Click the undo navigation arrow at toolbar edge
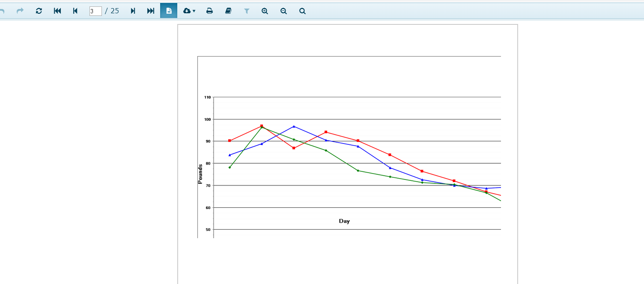The width and height of the screenshot is (644, 284). tap(2, 11)
